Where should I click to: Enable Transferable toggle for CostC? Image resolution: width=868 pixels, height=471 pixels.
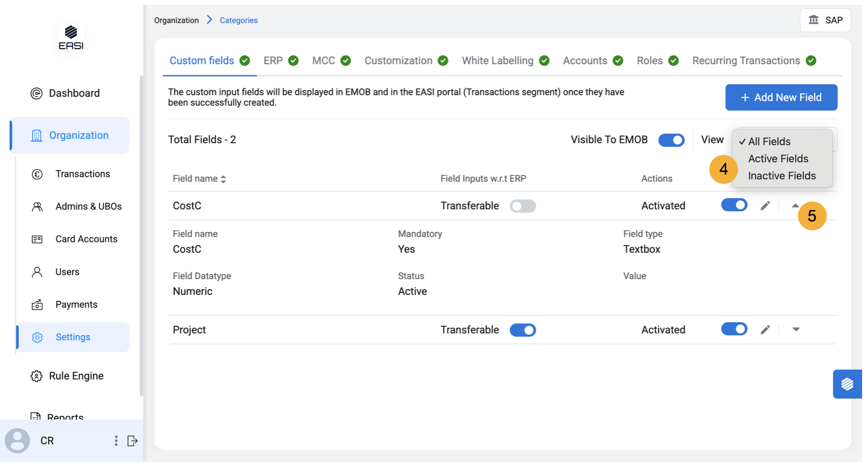pyautogui.click(x=522, y=206)
